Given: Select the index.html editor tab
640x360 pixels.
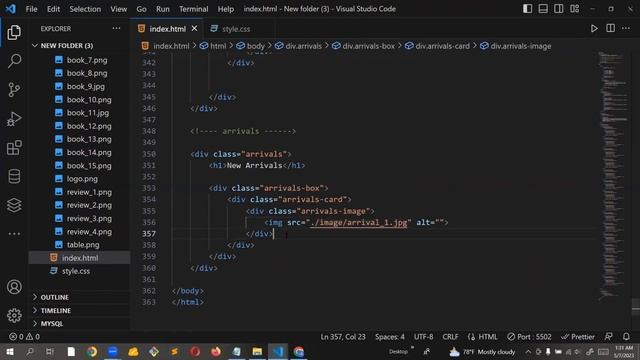Looking at the screenshot, I should (167, 29).
